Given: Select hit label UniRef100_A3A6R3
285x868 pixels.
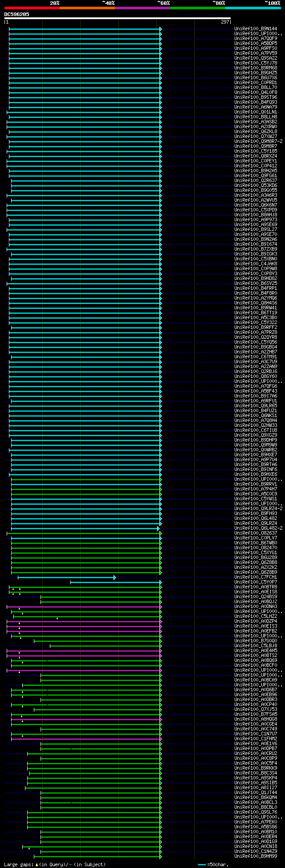Looking at the screenshot, I should pyautogui.click(x=256, y=195).
